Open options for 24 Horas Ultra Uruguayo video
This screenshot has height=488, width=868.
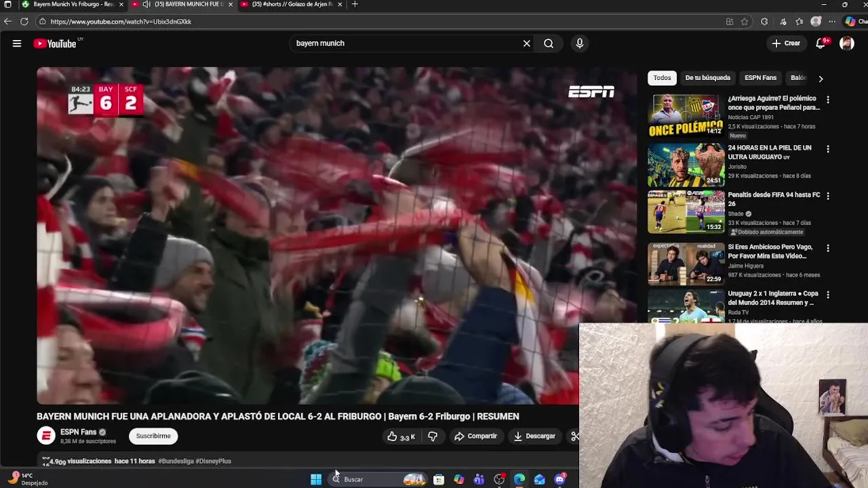point(827,149)
